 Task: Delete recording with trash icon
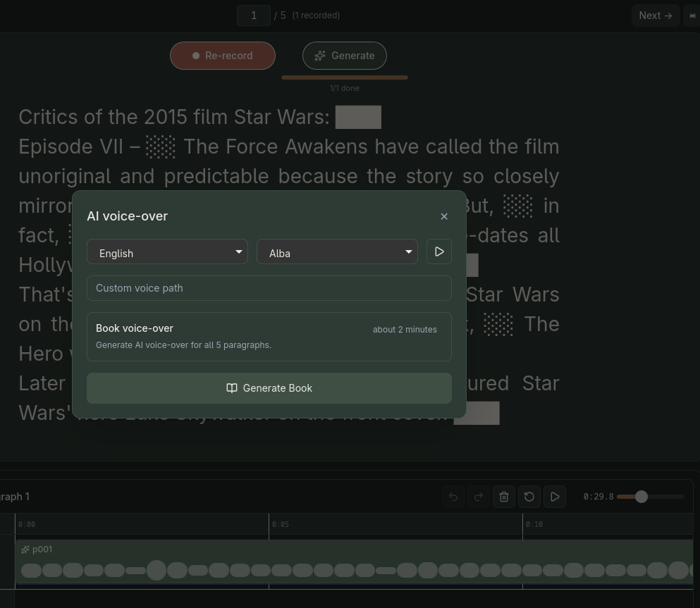coord(503,497)
